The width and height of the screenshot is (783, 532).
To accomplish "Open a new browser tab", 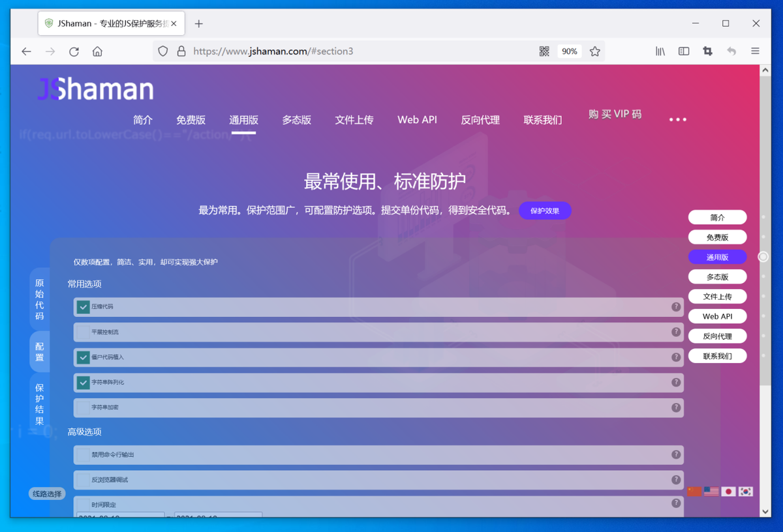I will click(x=199, y=23).
